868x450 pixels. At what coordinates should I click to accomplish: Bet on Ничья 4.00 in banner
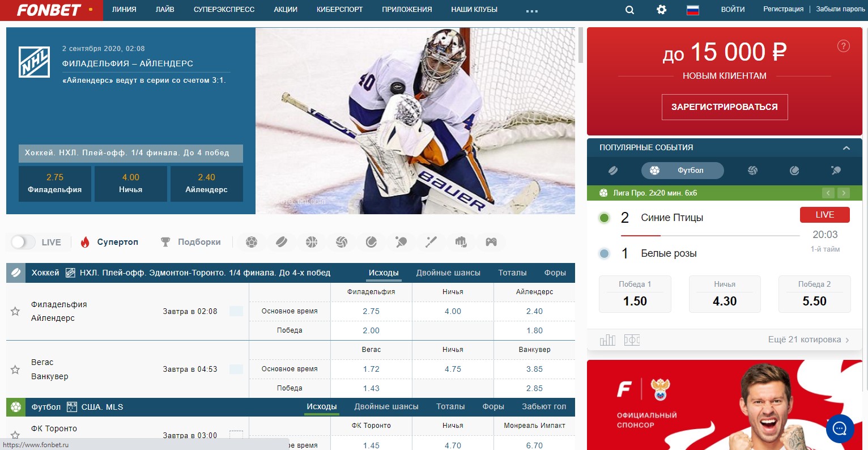pos(131,184)
